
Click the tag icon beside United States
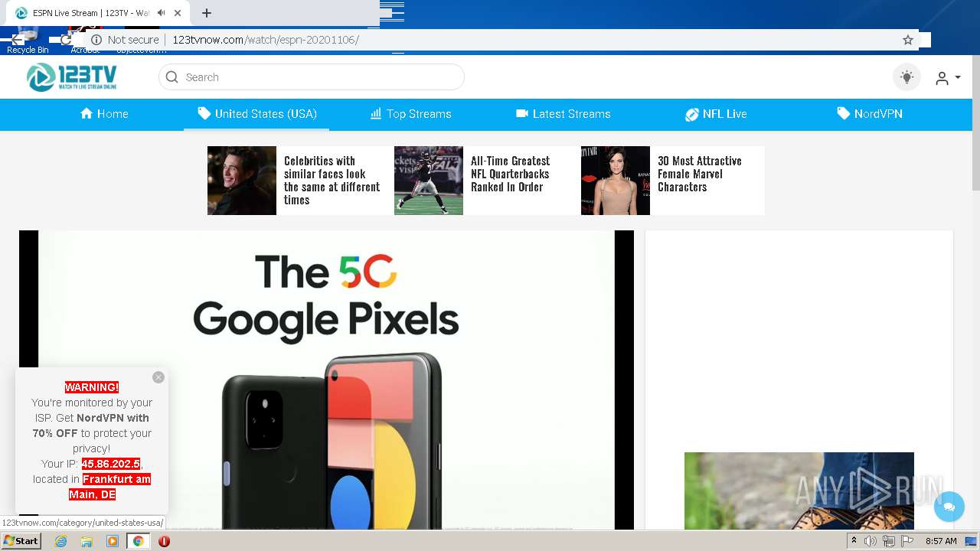(204, 113)
